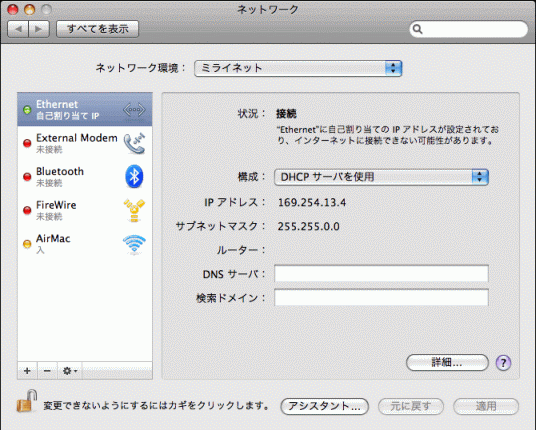Click the AirMac Wi-Fi signal icon

tap(134, 244)
